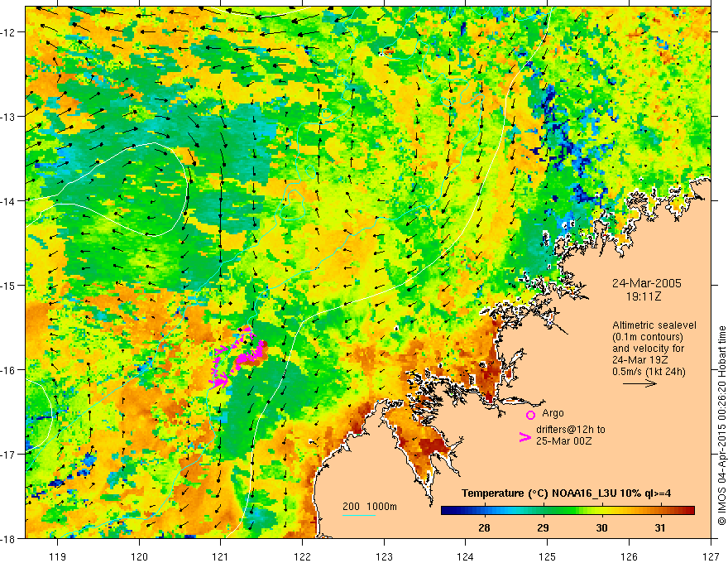The width and height of the screenshot is (728, 563).
Task: Click the cyan 200 1000m depth contour line sample
Action: (359, 515)
